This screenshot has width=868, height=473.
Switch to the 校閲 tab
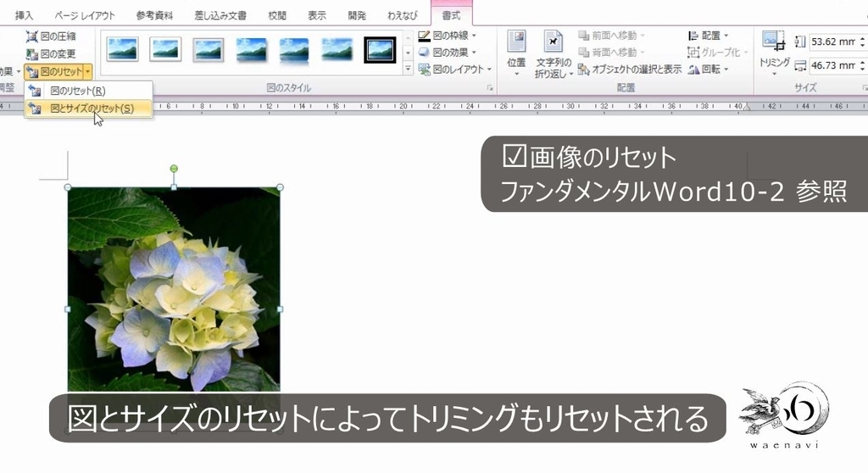[x=277, y=15]
